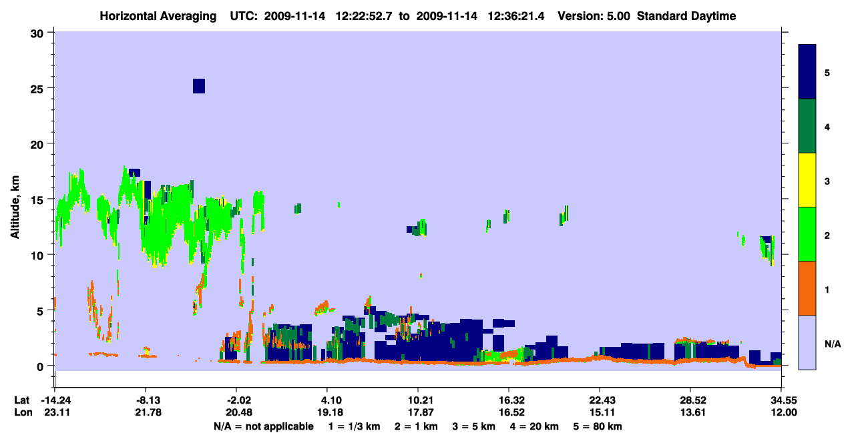Click the isolated dark blue square at 25 km
Screen dimensions: 868x445
click(x=199, y=85)
